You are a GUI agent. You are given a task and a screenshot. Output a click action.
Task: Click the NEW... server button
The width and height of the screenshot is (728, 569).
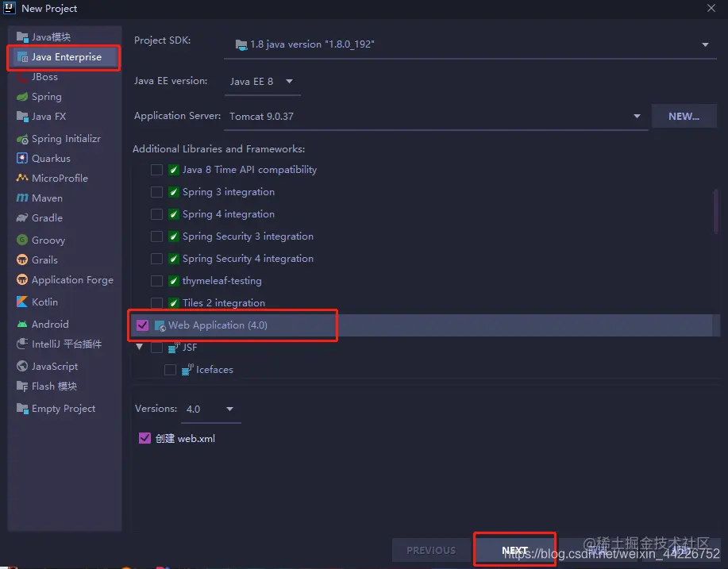click(x=684, y=117)
